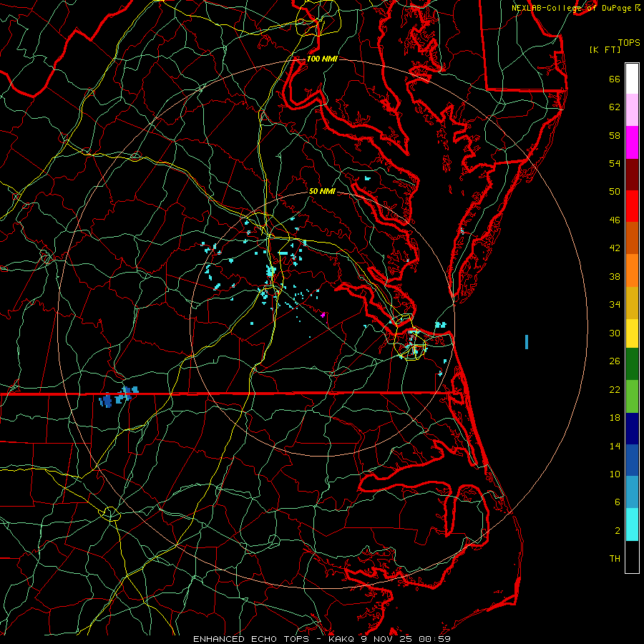Click the white 66 K FT color swatch
644x644 pixels.
(x=632, y=79)
